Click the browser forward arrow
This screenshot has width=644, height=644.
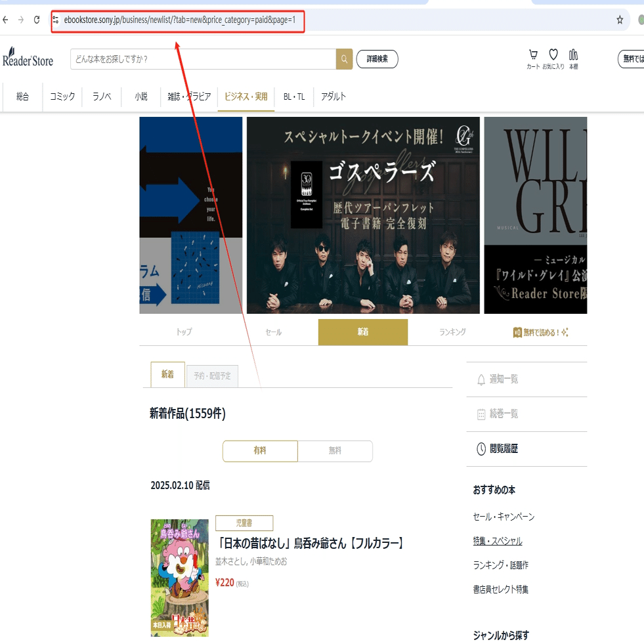coord(21,20)
